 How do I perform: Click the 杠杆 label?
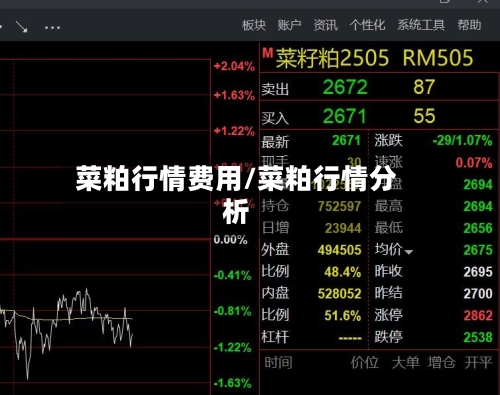click(x=275, y=337)
